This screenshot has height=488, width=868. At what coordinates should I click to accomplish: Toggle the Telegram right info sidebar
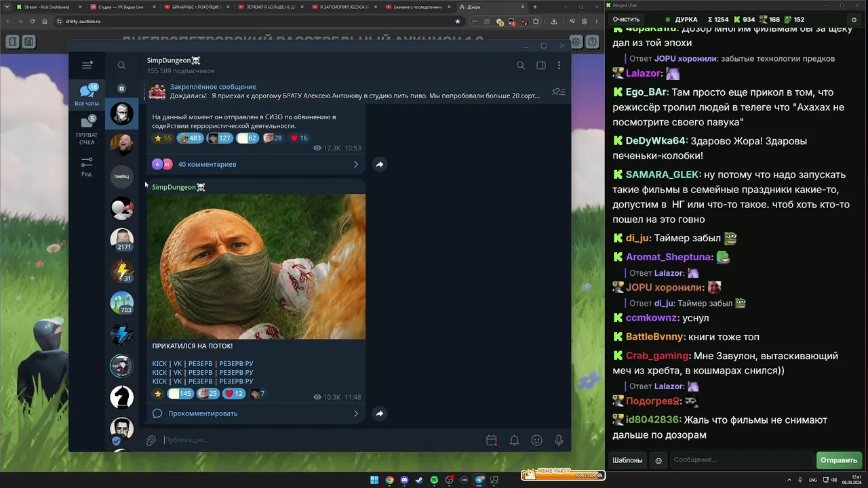(x=541, y=66)
